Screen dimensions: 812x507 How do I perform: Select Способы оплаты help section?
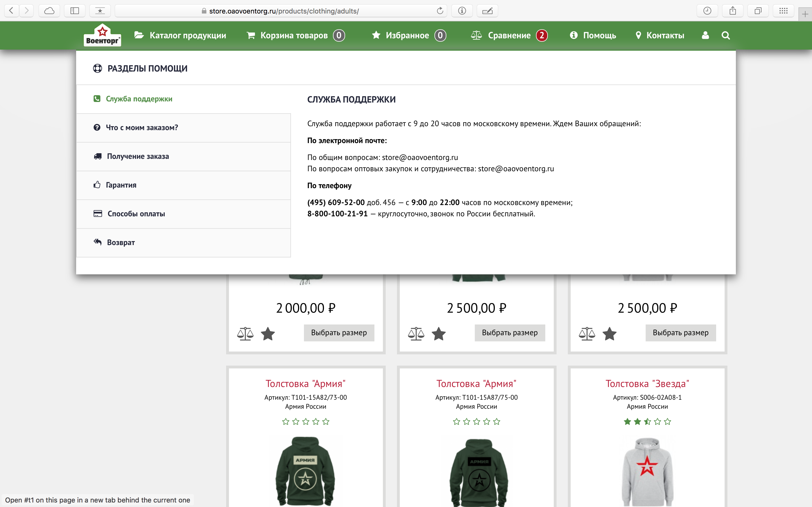(x=136, y=214)
